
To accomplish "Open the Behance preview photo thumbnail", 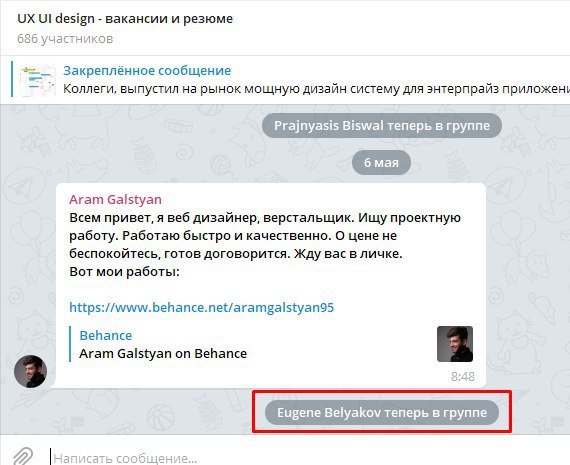I will click(x=455, y=344).
